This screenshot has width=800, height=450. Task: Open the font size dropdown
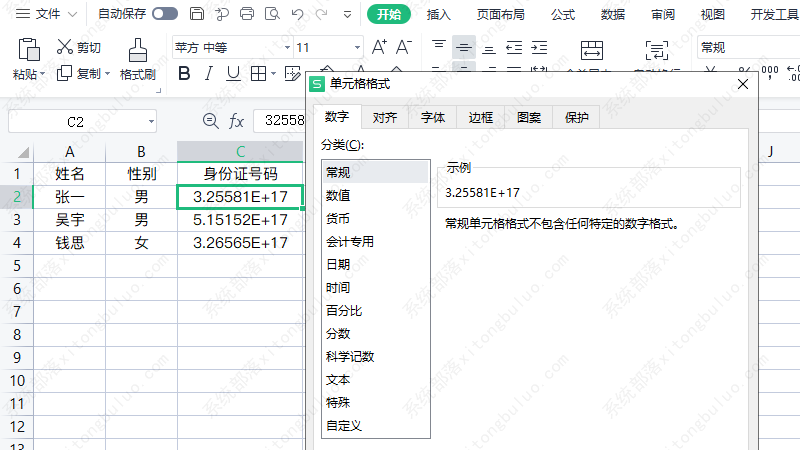click(356, 48)
